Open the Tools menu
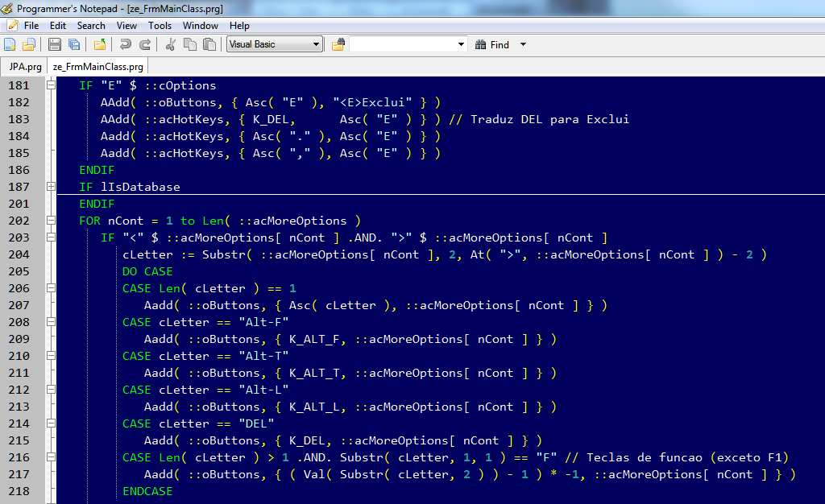The image size is (825, 504). 160,25
